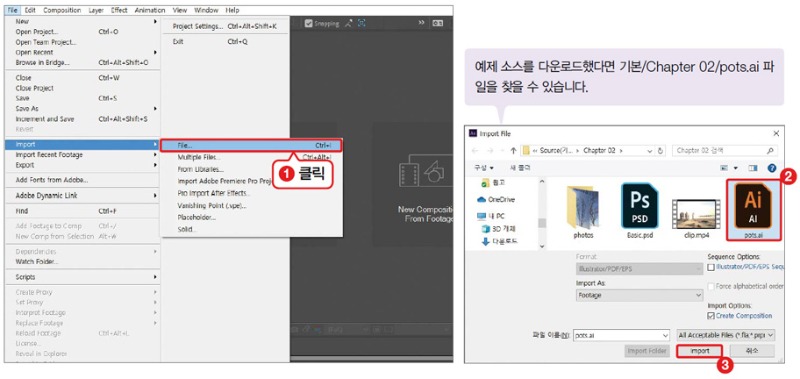Expand the Export submenu
Screen dimensions: 800x379
[x=83, y=165]
